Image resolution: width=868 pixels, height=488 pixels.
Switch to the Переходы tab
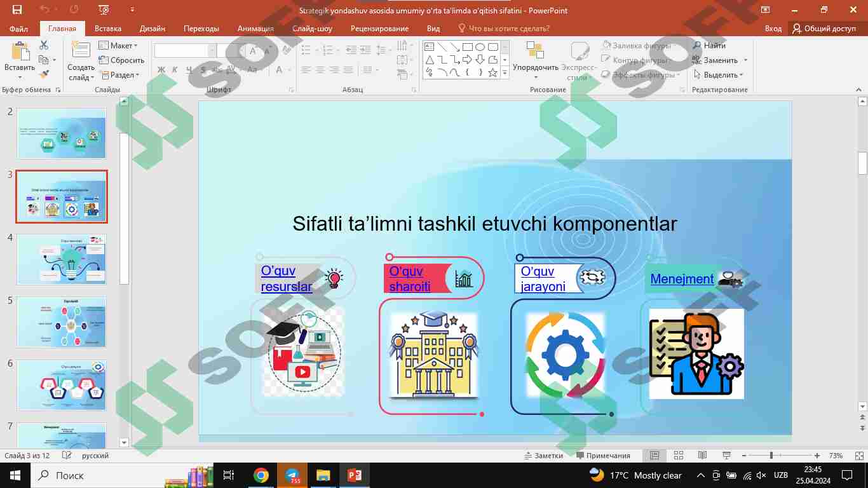click(x=201, y=29)
